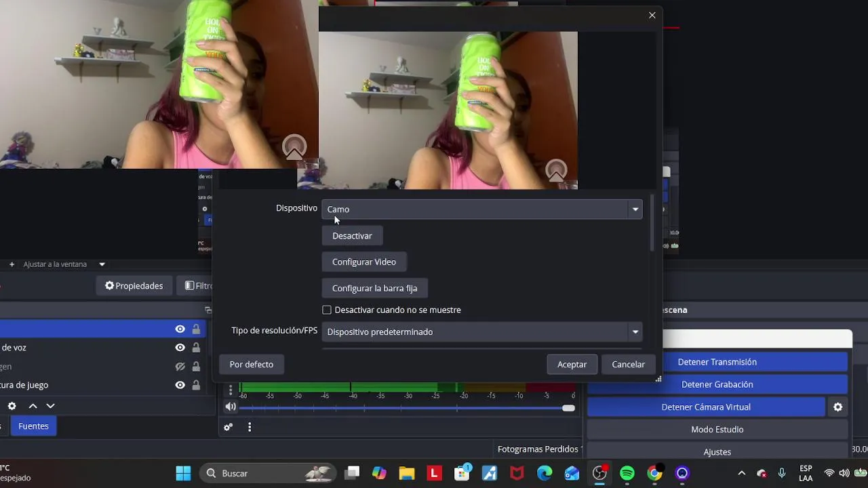Image resolution: width=868 pixels, height=488 pixels.
Task: Hide the 'tura de juego' source eye
Action: pyautogui.click(x=180, y=385)
